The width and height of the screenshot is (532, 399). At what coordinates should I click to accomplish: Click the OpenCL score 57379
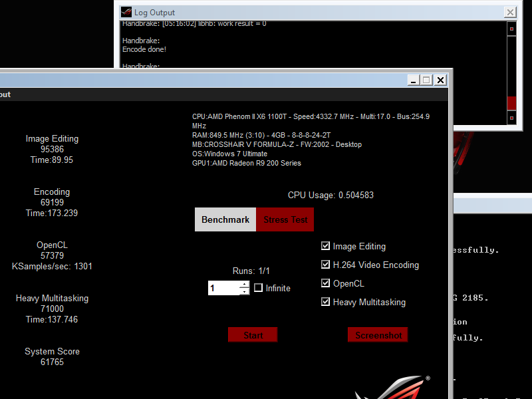point(52,255)
